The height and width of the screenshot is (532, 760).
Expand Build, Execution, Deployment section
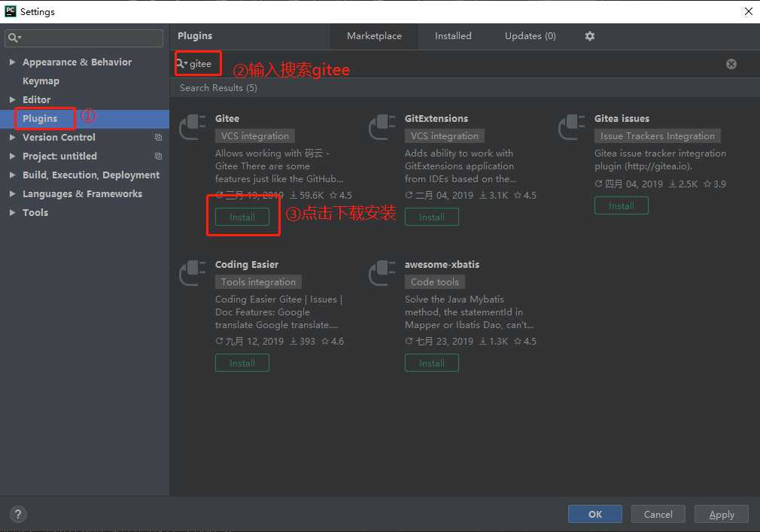(x=12, y=175)
